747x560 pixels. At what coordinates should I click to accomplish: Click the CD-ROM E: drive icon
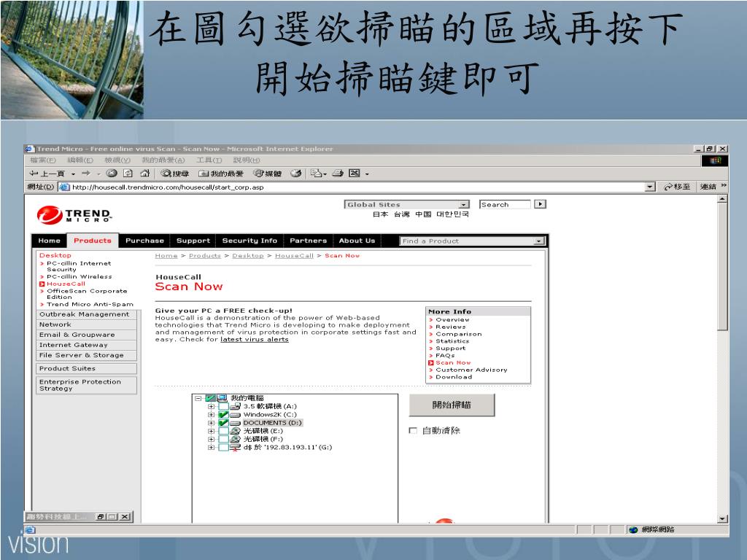235,431
